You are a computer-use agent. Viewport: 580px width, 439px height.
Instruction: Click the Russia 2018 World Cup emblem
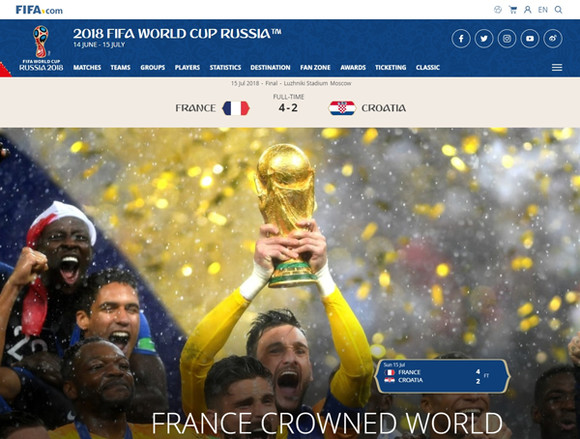[41, 48]
